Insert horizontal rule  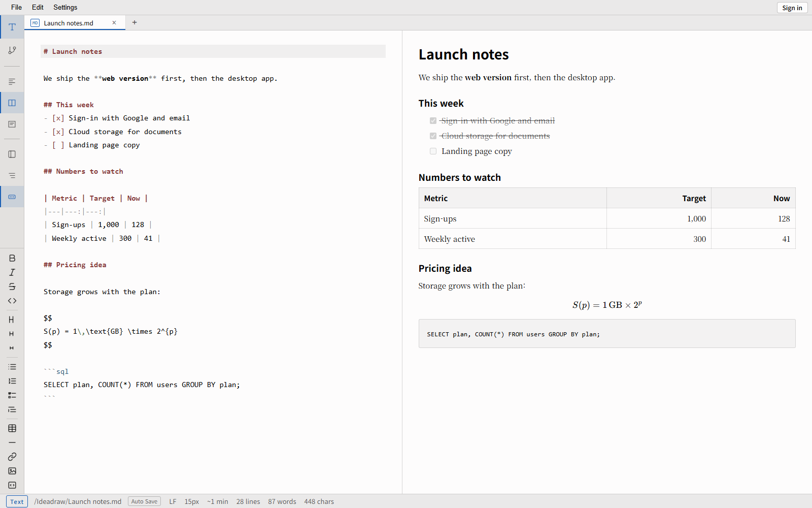(x=12, y=442)
